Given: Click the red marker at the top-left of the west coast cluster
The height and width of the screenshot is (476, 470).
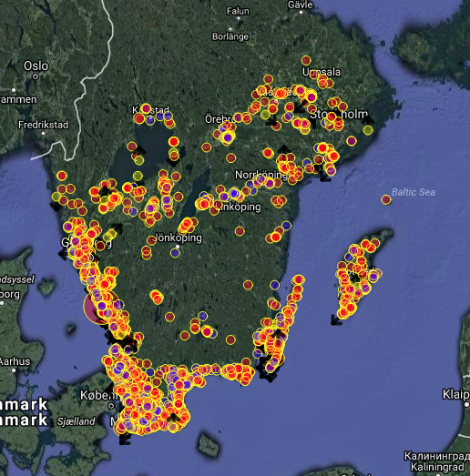Looking at the screenshot, I should click(62, 176).
